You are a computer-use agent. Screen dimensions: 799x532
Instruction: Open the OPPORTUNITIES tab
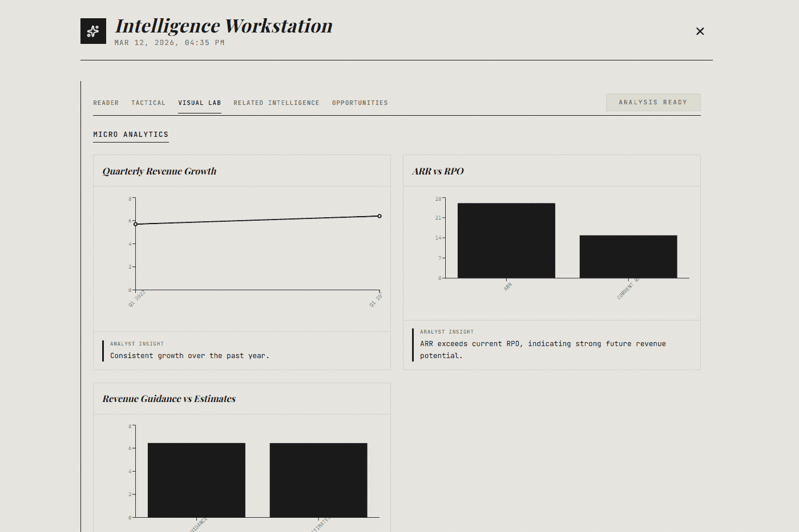point(360,103)
